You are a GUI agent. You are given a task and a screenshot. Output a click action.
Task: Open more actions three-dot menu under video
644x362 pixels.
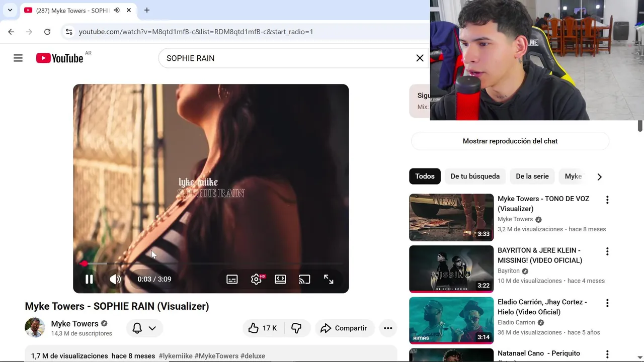click(x=388, y=328)
